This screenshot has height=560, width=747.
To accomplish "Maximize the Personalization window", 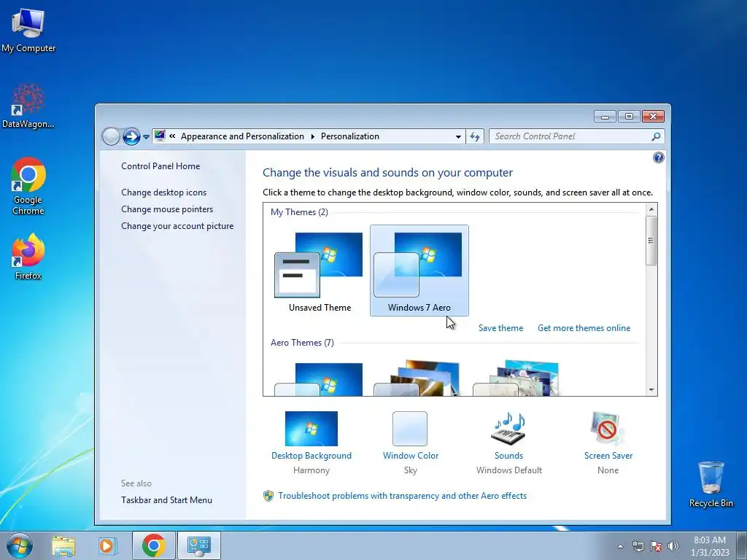I will [629, 116].
